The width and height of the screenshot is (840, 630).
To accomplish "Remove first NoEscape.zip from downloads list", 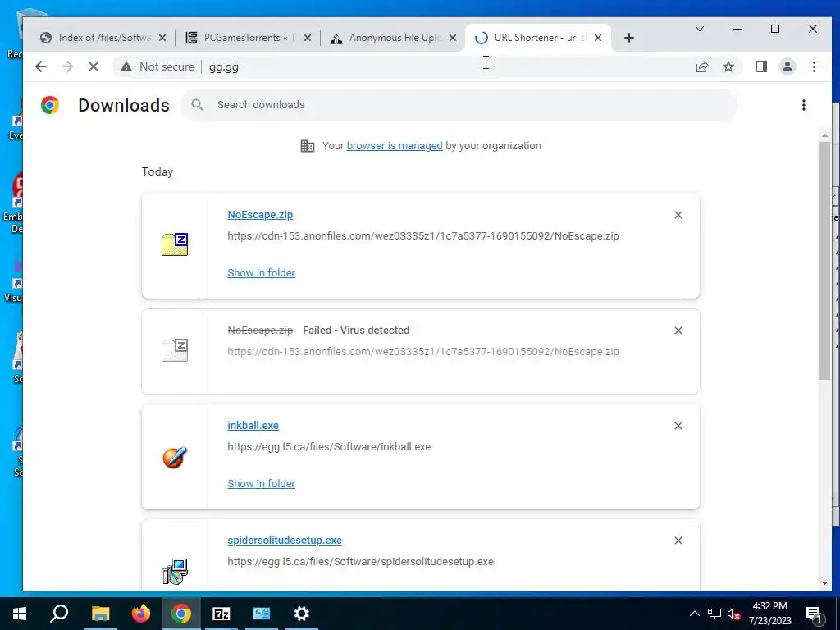I will point(678,215).
